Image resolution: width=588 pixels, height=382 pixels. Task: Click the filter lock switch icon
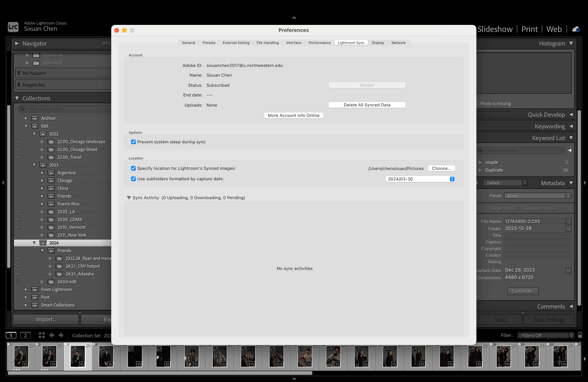(580, 335)
